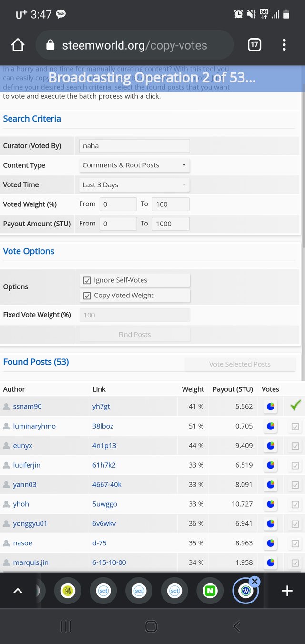Image resolution: width=305 pixels, height=644 pixels.
Task: Toggle selection checkbox for yann03 row
Action: tap(295, 485)
